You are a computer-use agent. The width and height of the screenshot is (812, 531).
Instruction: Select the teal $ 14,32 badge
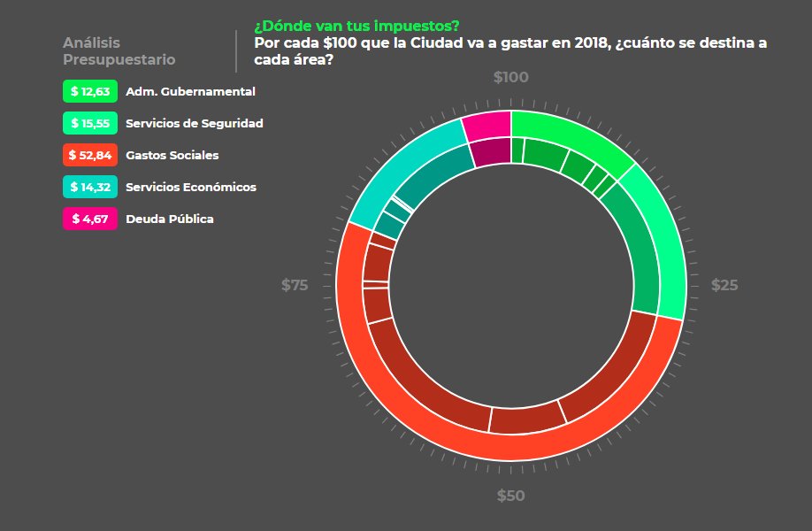click(89, 187)
